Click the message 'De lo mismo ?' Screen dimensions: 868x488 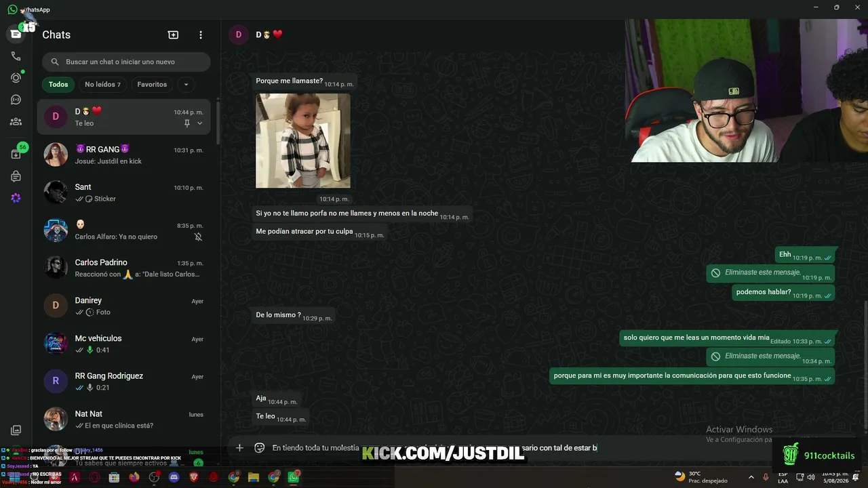coord(293,316)
